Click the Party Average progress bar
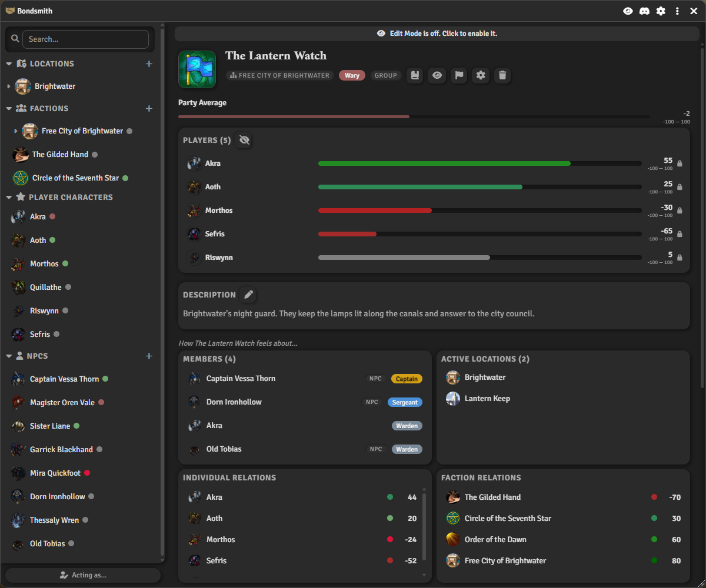Viewport: 706px width, 588px height. tap(414, 116)
